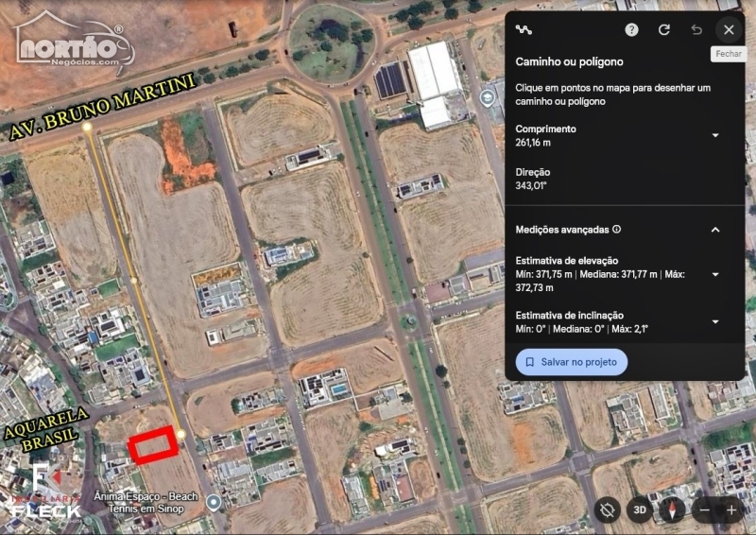Expand the Estimativa de elevação dropdown
Image resolution: width=756 pixels, height=535 pixels.
point(715,274)
